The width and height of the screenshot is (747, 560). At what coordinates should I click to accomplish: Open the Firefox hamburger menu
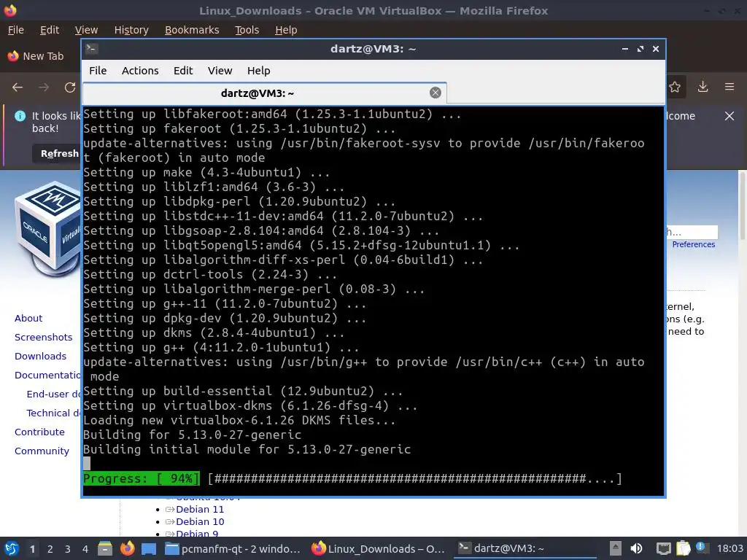pos(729,87)
